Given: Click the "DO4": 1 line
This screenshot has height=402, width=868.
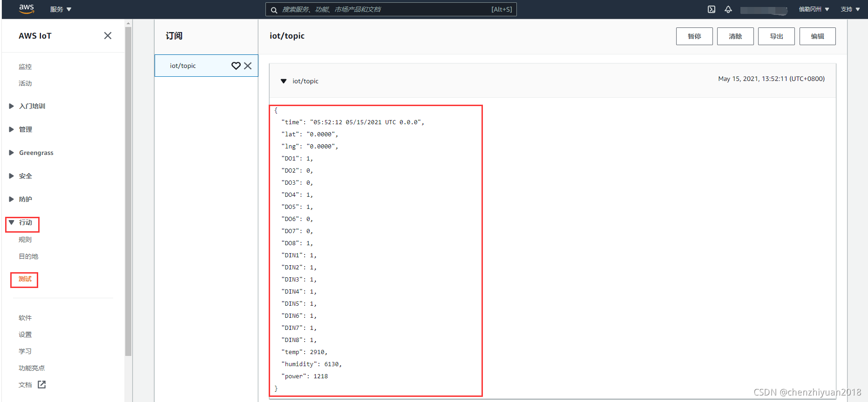Looking at the screenshot, I should pyautogui.click(x=297, y=194).
